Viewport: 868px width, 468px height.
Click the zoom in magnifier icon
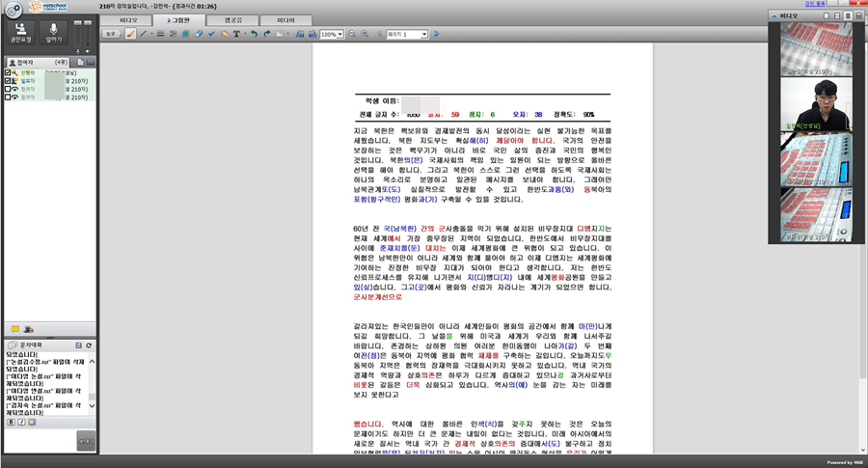tap(365, 34)
